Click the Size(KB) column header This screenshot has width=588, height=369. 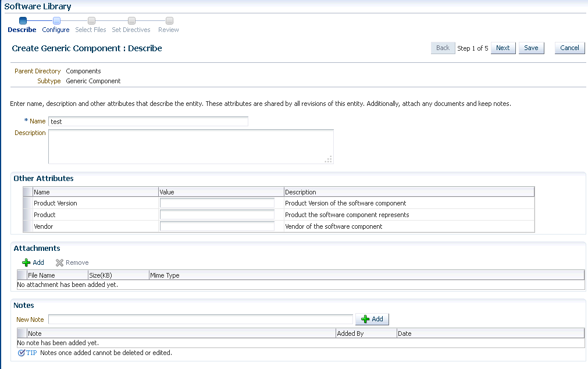(119, 275)
